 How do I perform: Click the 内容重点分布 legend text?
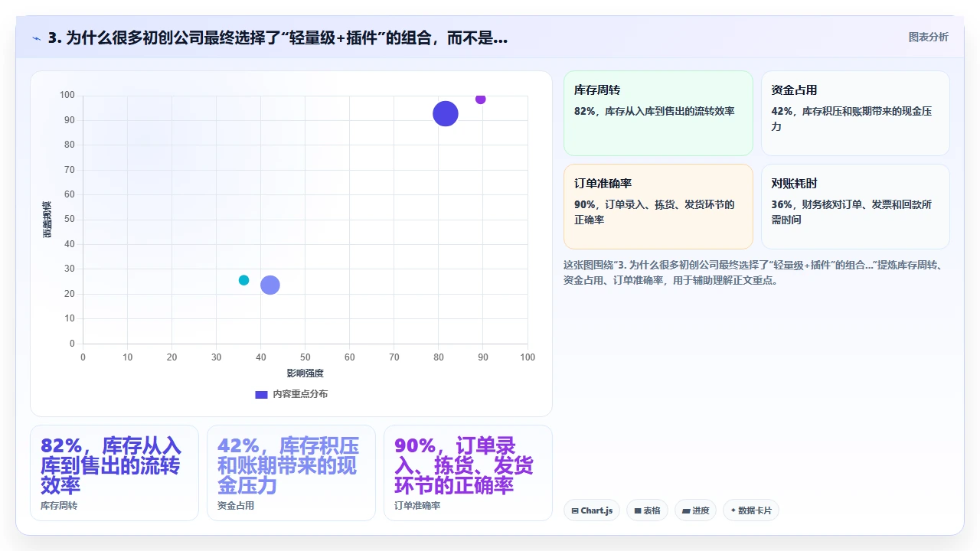coord(300,394)
